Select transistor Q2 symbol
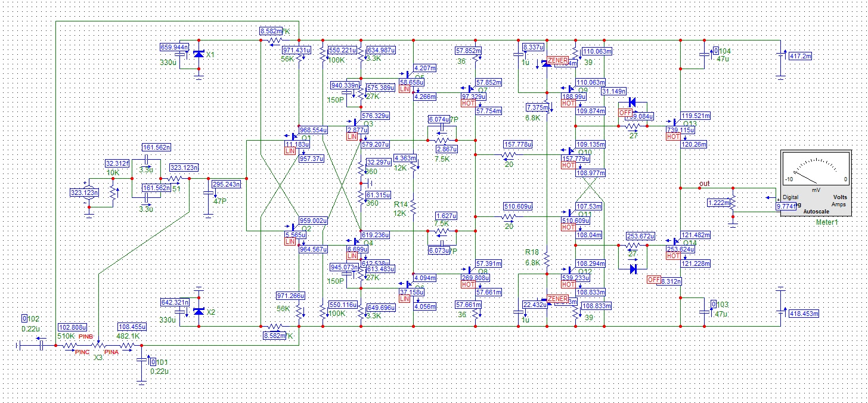This screenshot has width=868, height=403. (x=294, y=227)
